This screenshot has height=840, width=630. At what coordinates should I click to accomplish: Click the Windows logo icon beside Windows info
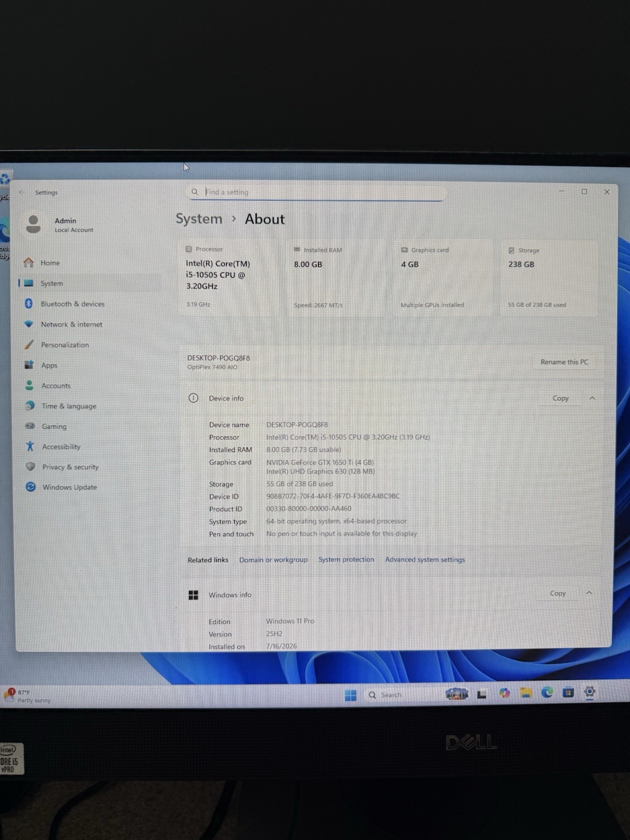click(193, 595)
